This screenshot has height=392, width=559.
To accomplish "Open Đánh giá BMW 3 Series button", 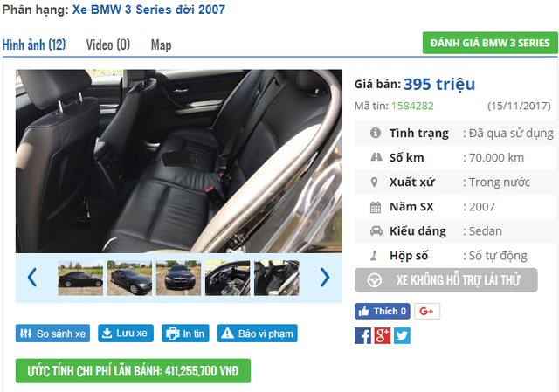I will (x=490, y=43).
